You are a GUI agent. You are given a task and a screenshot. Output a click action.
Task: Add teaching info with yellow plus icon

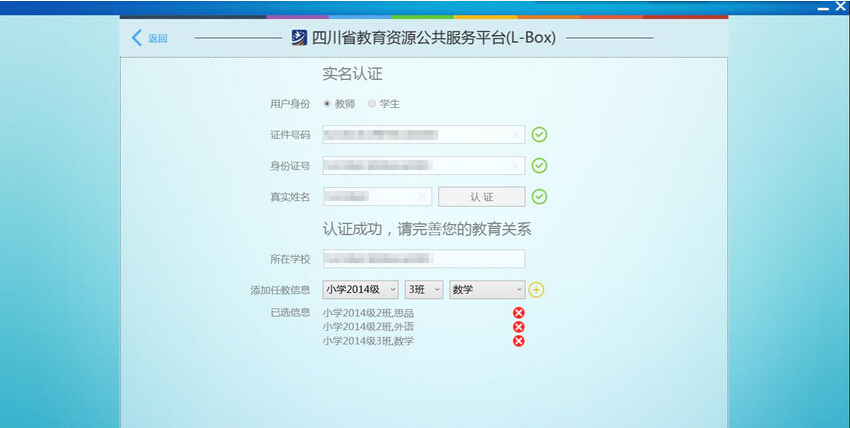pos(536,290)
